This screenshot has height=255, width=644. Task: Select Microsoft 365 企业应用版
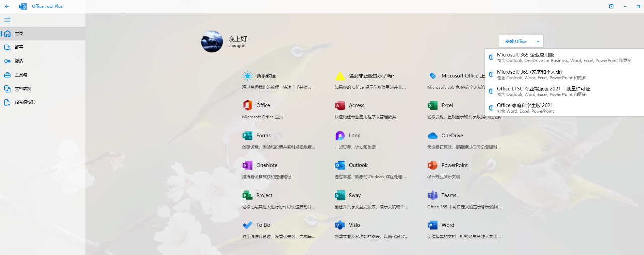pos(564,57)
